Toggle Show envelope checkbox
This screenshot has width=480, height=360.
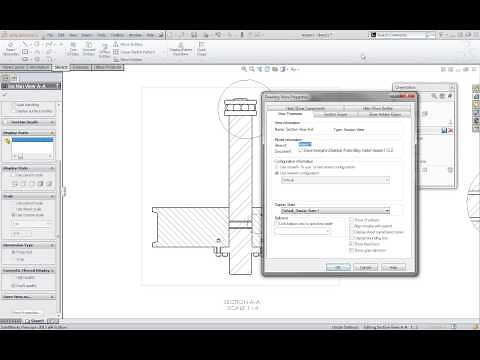[x=351, y=220]
